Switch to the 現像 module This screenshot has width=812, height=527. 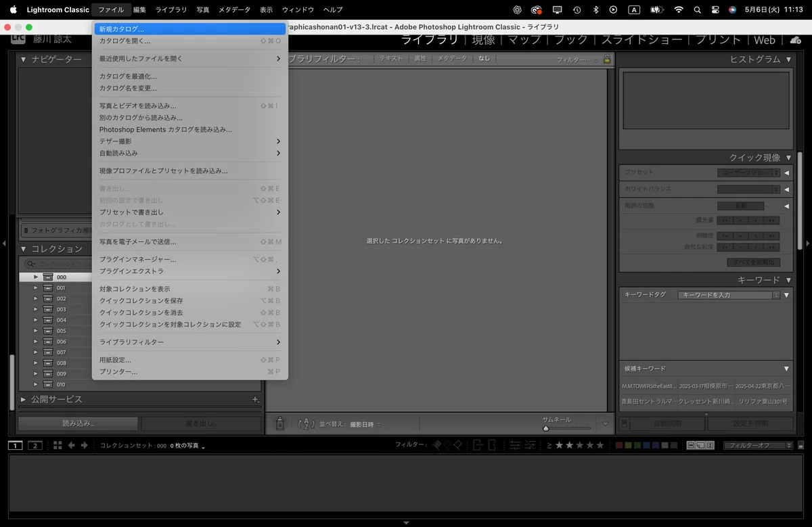point(484,40)
